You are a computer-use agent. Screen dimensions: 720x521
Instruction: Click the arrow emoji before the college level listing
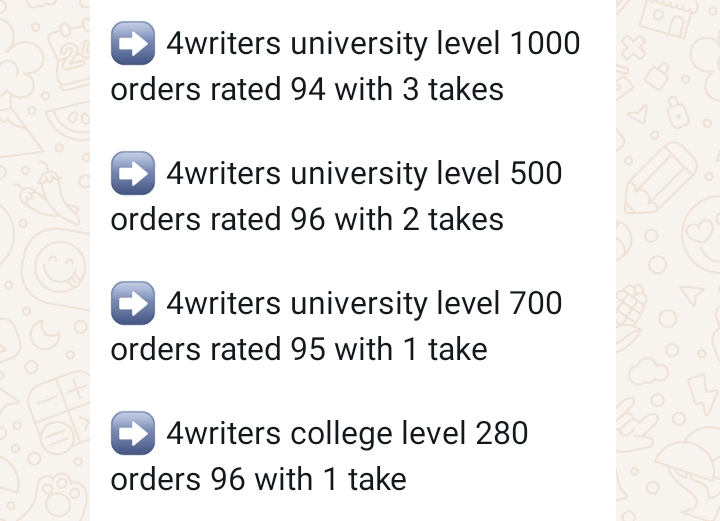pyautogui.click(x=133, y=433)
